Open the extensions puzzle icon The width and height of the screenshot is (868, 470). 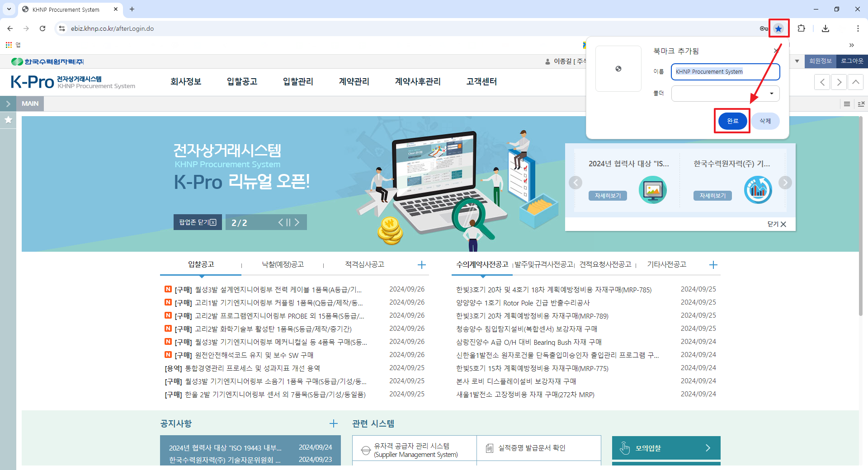[801, 28]
